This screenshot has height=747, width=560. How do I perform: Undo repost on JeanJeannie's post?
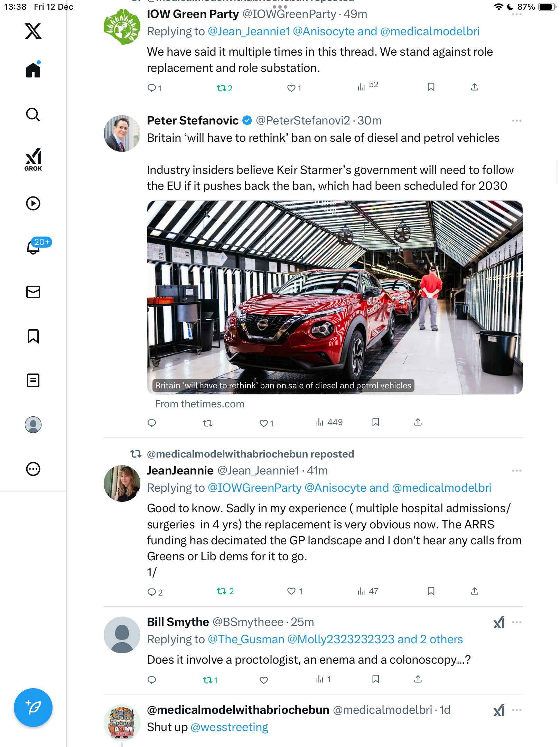(222, 591)
